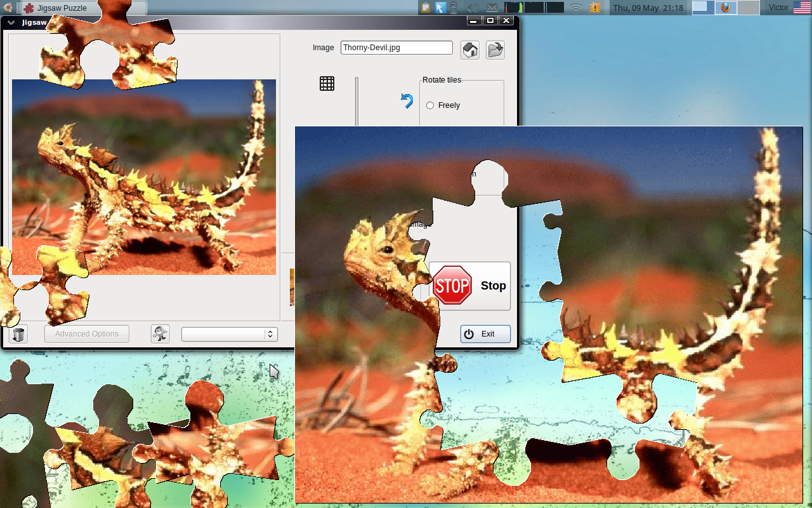Open the dropdown next to the figure icon
Image resolution: width=812 pixels, height=508 pixels.
tap(230, 333)
